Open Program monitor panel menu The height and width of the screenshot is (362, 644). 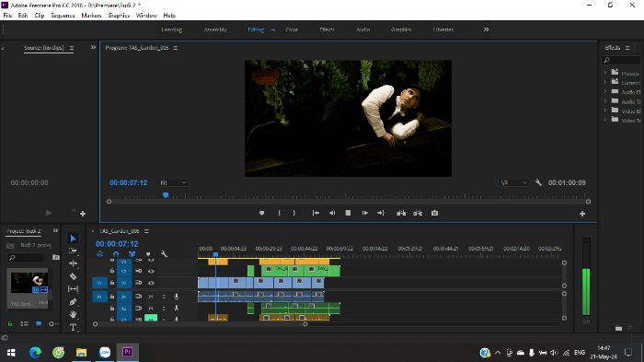(176, 48)
